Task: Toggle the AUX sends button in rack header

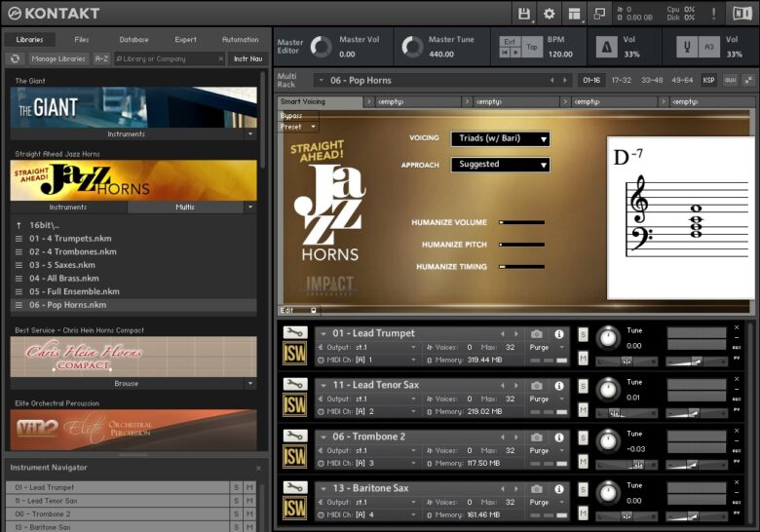Action: pyautogui.click(x=731, y=80)
